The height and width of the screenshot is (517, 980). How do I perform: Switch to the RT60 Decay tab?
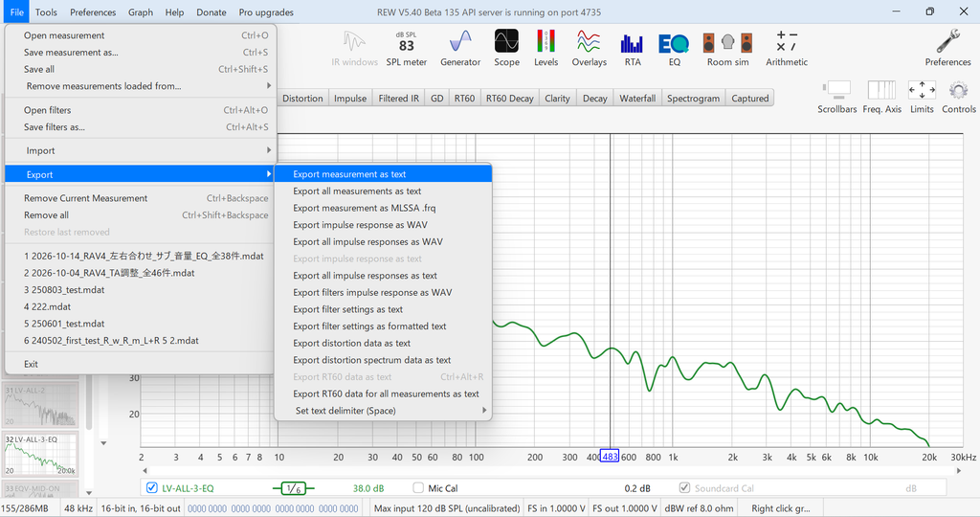pyautogui.click(x=509, y=99)
